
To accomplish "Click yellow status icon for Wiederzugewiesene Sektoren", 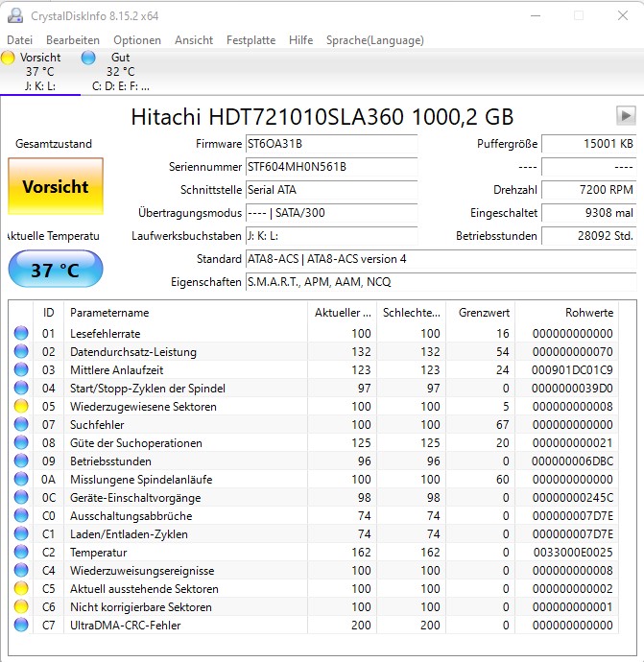I will 21,406.
